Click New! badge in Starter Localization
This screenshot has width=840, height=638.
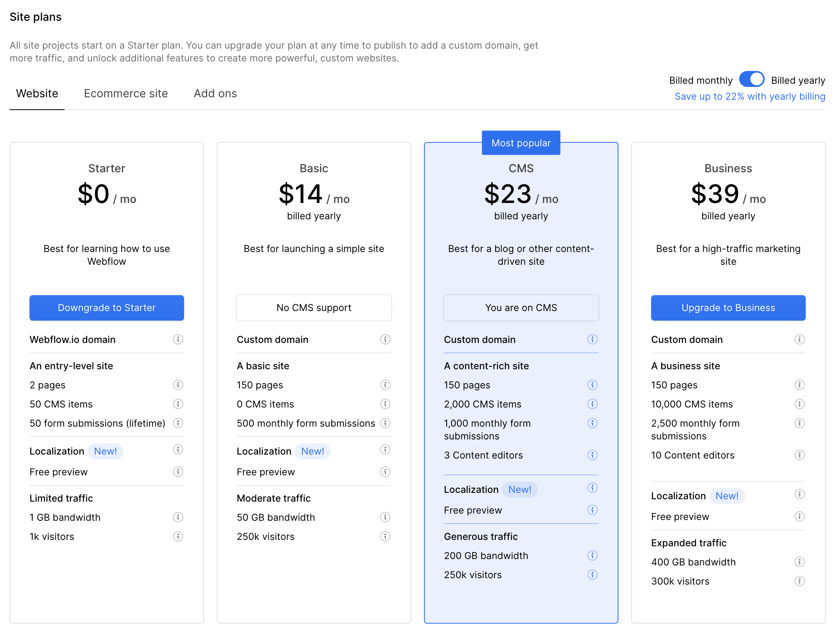point(106,451)
